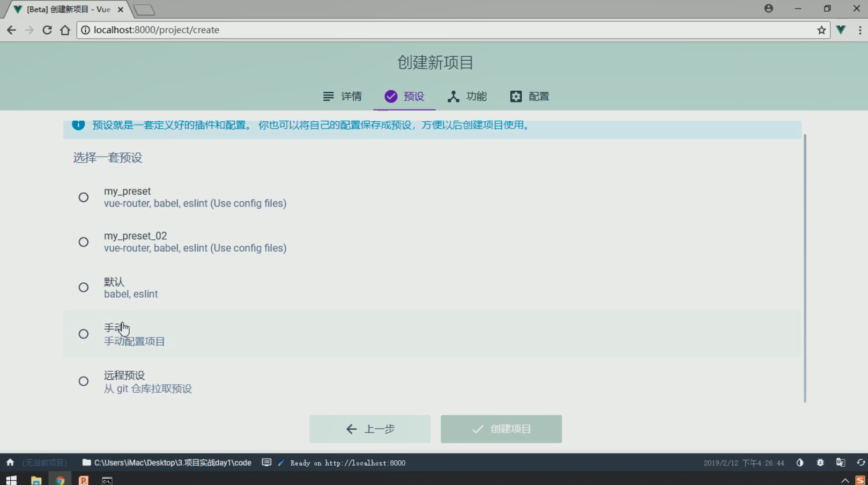Click the Chrome icon in the taskbar
The image size is (868, 485).
[60, 480]
